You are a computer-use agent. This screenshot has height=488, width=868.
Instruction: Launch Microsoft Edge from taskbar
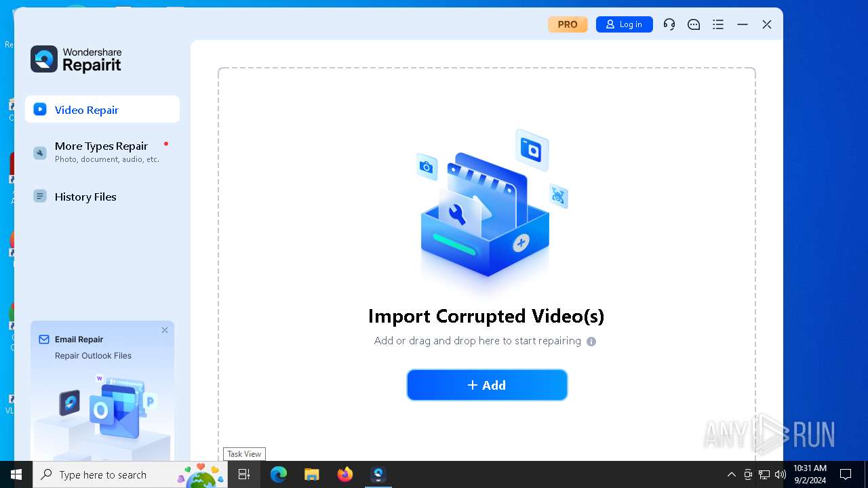pos(279,474)
